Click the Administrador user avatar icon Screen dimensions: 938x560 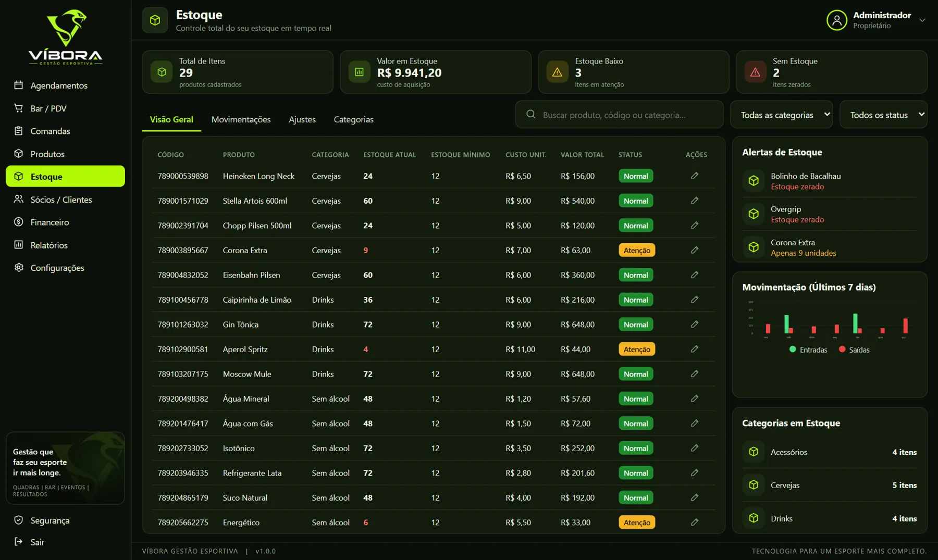coord(836,20)
